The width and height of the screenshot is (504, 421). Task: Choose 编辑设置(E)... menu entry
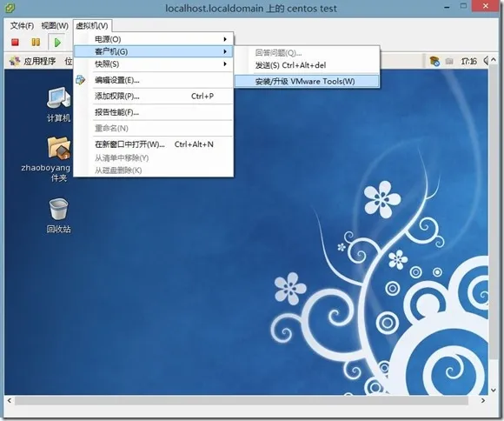[x=153, y=80]
